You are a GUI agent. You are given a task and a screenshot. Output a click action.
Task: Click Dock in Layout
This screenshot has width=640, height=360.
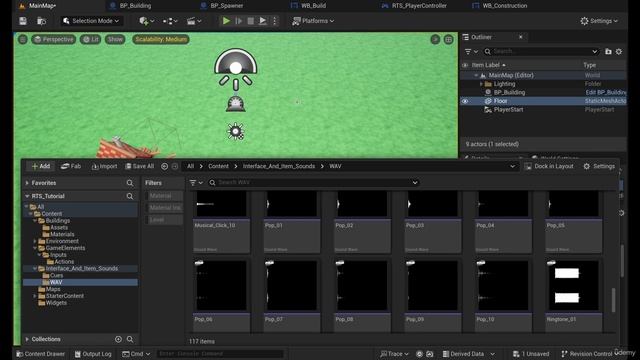pyautogui.click(x=549, y=166)
